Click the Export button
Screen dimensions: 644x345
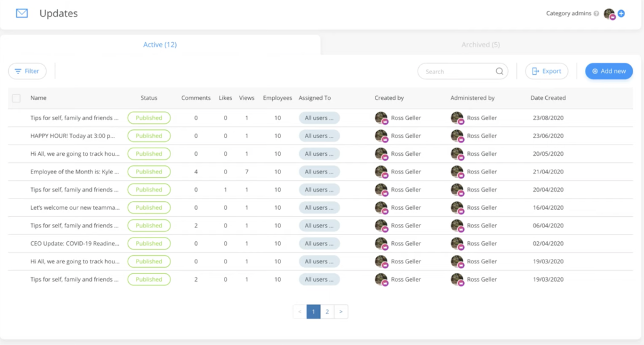[547, 72]
